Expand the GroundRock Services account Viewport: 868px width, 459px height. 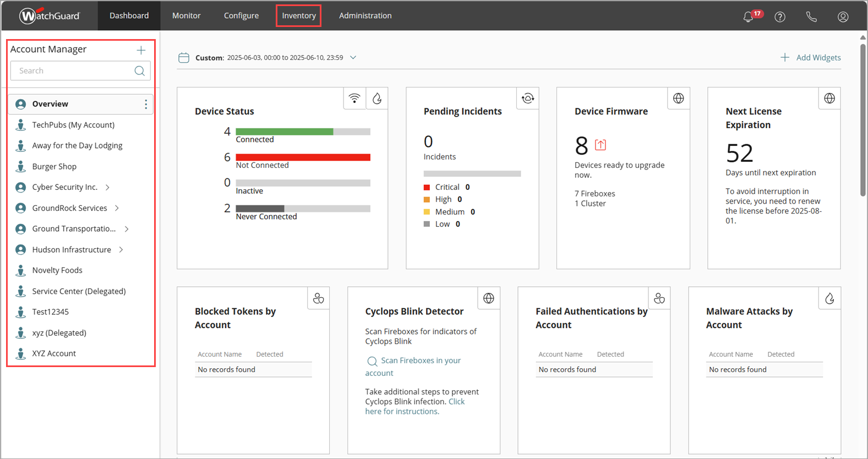117,208
